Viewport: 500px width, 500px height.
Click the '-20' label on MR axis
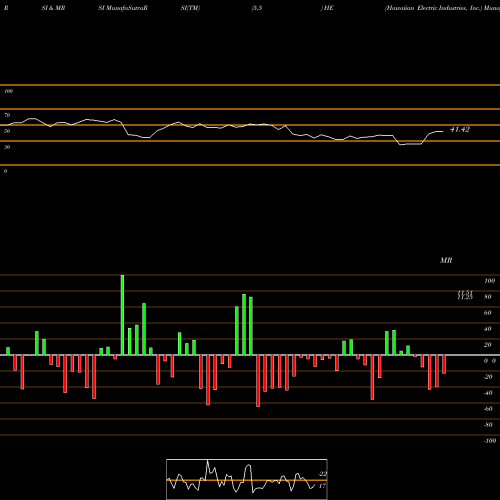488,377
